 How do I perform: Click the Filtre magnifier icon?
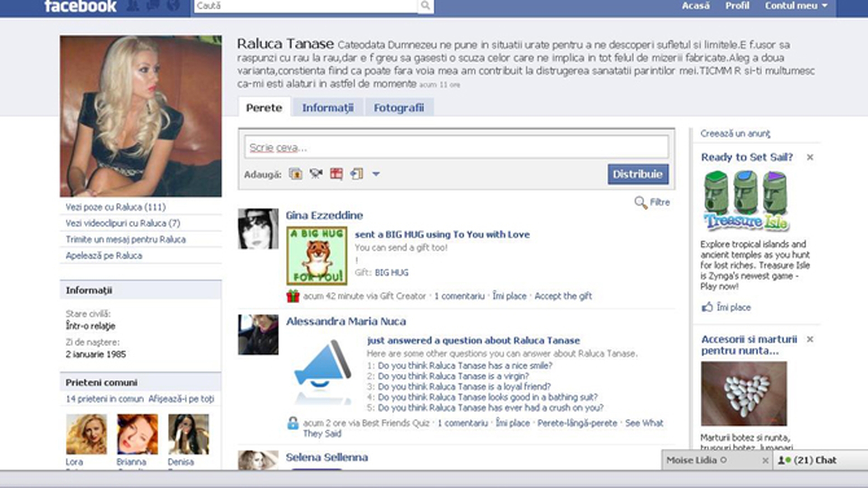point(640,202)
